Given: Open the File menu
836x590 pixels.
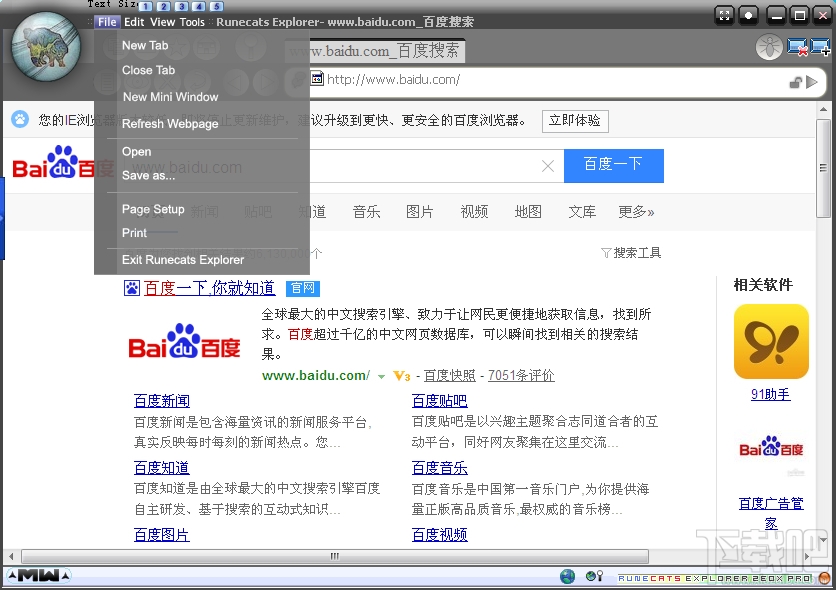Looking at the screenshot, I should coord(107,22).
